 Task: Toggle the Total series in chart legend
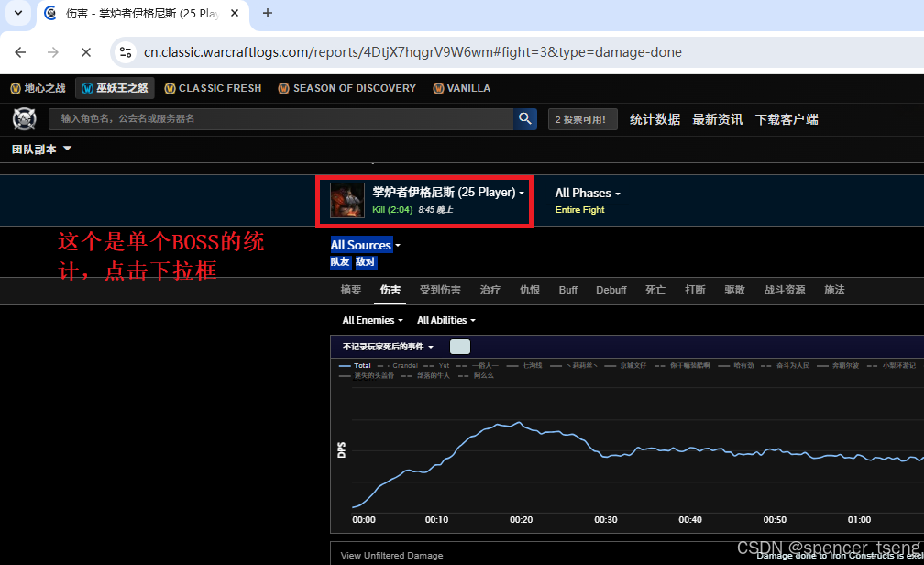pyautogui.click(x=355, y=366)
